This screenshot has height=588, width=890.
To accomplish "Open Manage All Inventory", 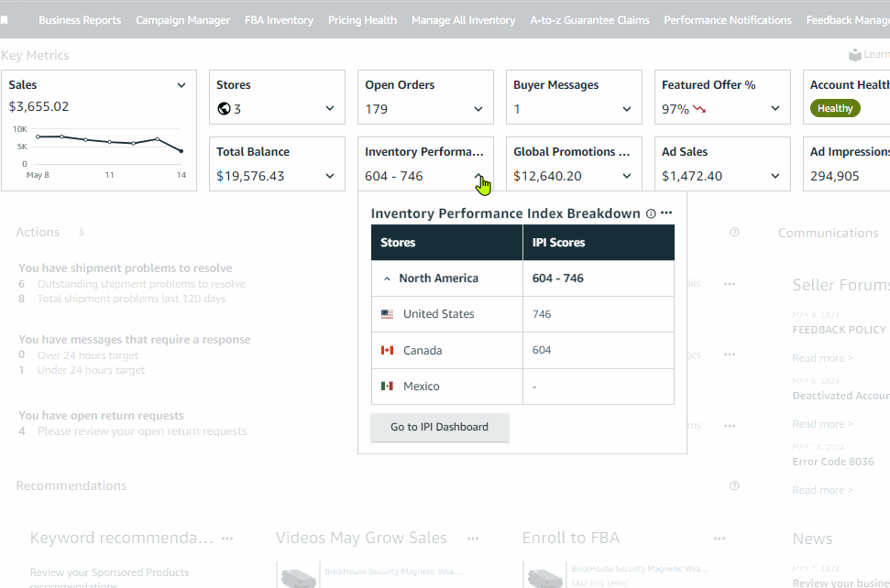I will (x=463, y=20).
